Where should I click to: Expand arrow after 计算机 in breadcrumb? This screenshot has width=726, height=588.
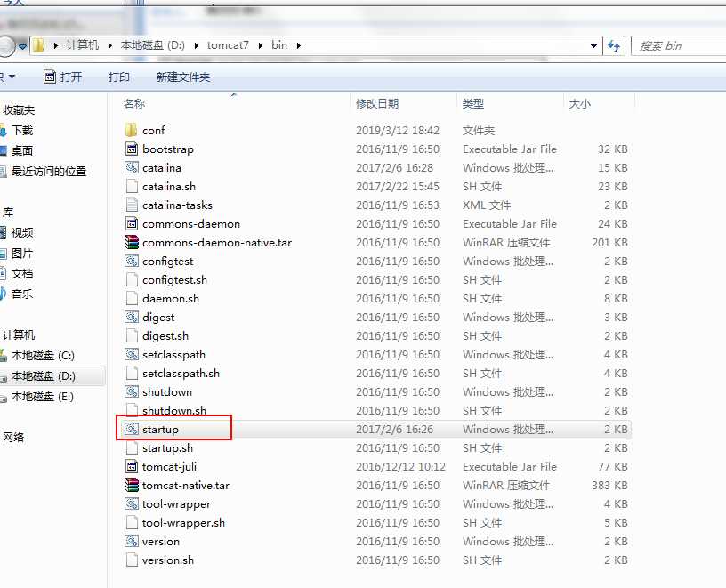coord(109,45)
